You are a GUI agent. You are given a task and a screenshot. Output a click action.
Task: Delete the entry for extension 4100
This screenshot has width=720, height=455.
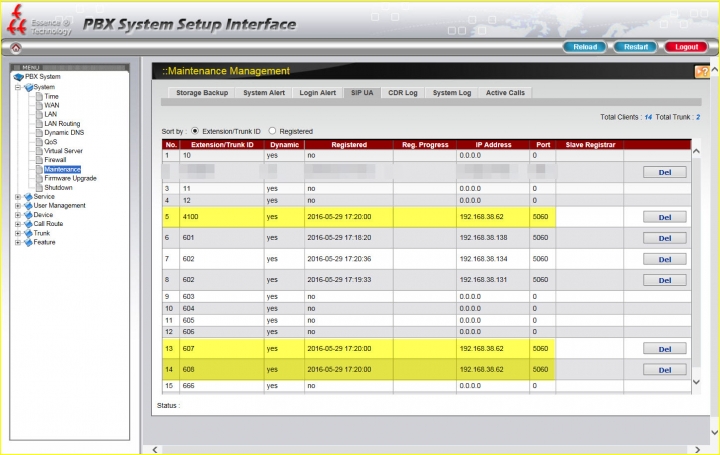pyautogui.click(x=664, y=217)
